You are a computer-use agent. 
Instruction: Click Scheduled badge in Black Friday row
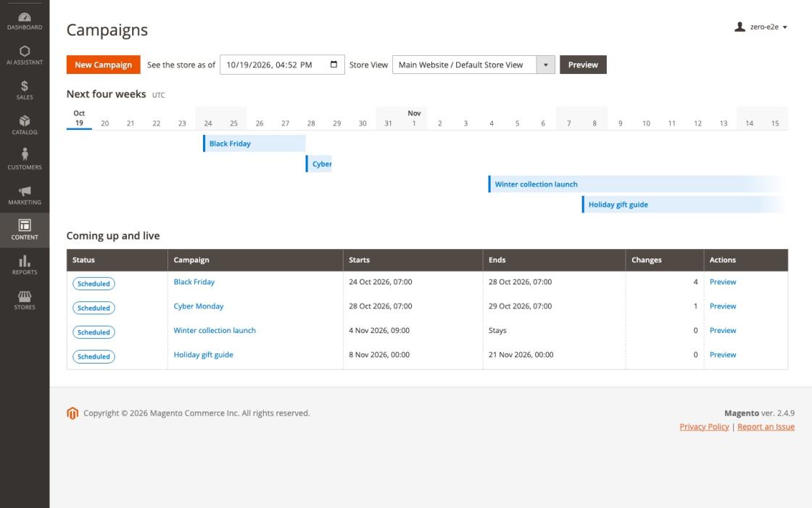click(x=94, y=284)
